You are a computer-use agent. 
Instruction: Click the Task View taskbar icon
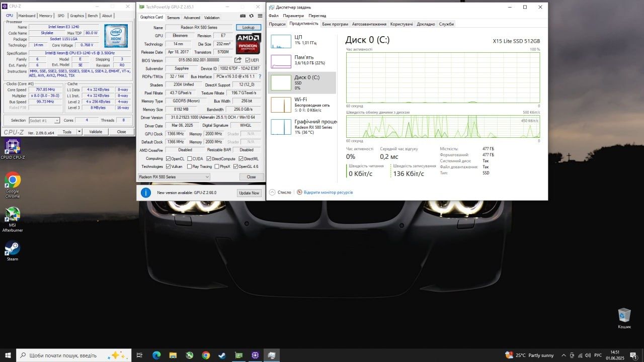pyautogui.click(x=139, y=355)
